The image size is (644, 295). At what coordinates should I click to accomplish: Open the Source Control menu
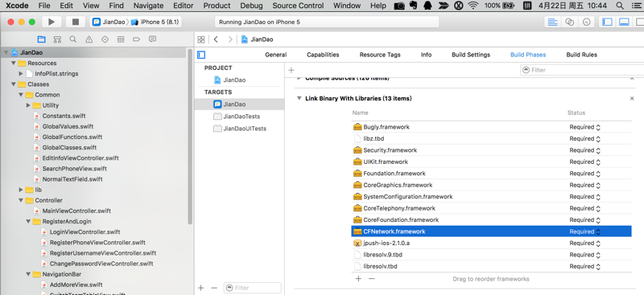[x=298, y=6]
